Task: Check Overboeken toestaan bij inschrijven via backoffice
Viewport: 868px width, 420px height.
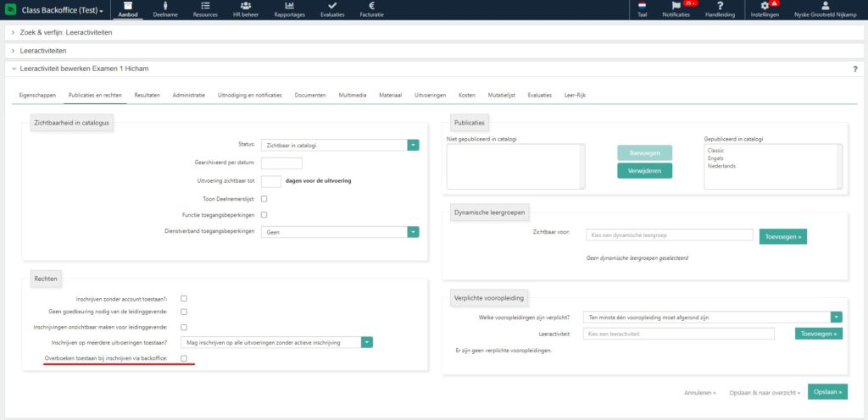Action: tap(184, 359)
